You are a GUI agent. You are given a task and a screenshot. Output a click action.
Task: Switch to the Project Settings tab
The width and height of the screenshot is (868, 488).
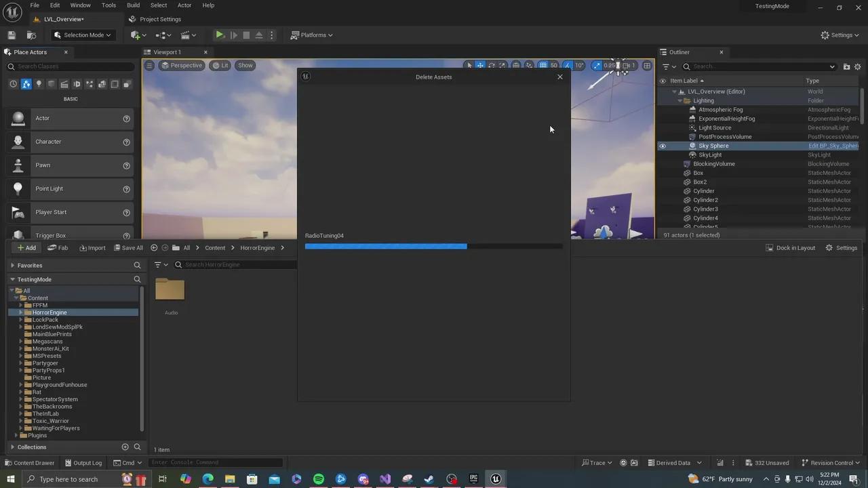pyautogui.click(x=155, y=19)
